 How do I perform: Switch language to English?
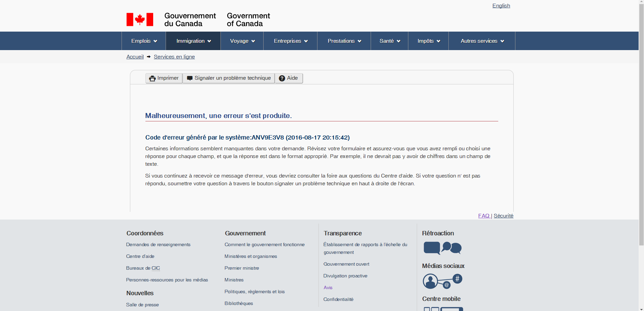pyautogui.click(x=501, y=6)
